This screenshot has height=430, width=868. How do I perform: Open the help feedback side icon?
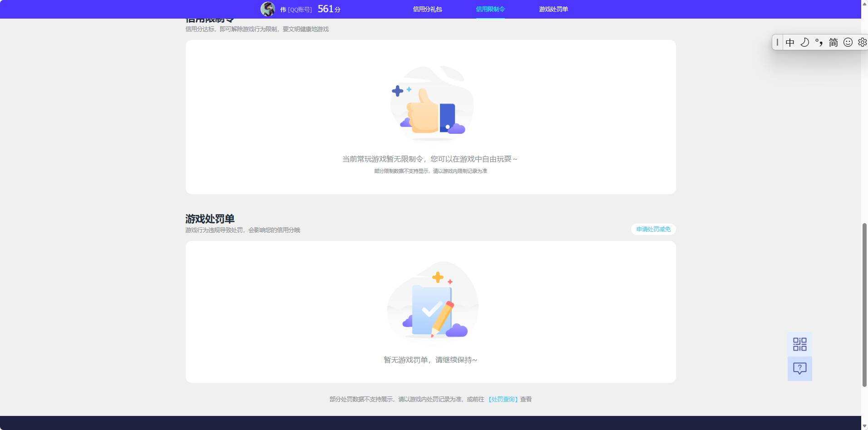click(799, 369)
